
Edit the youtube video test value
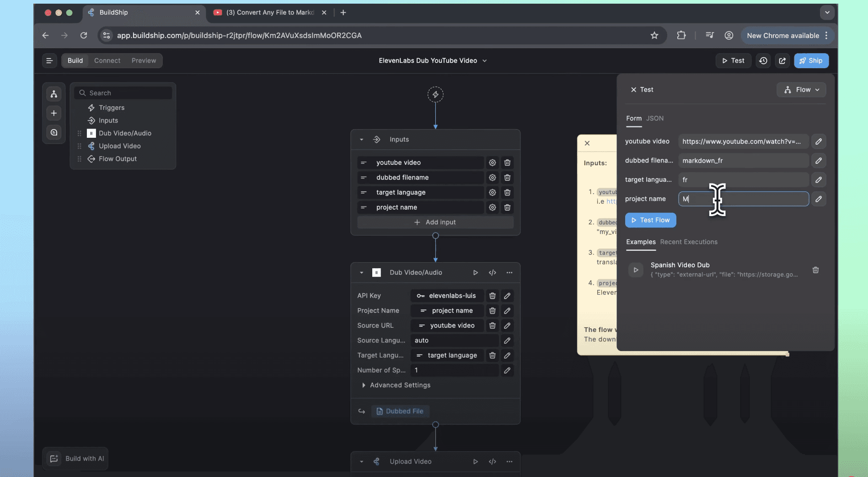[x=819, y=141]
